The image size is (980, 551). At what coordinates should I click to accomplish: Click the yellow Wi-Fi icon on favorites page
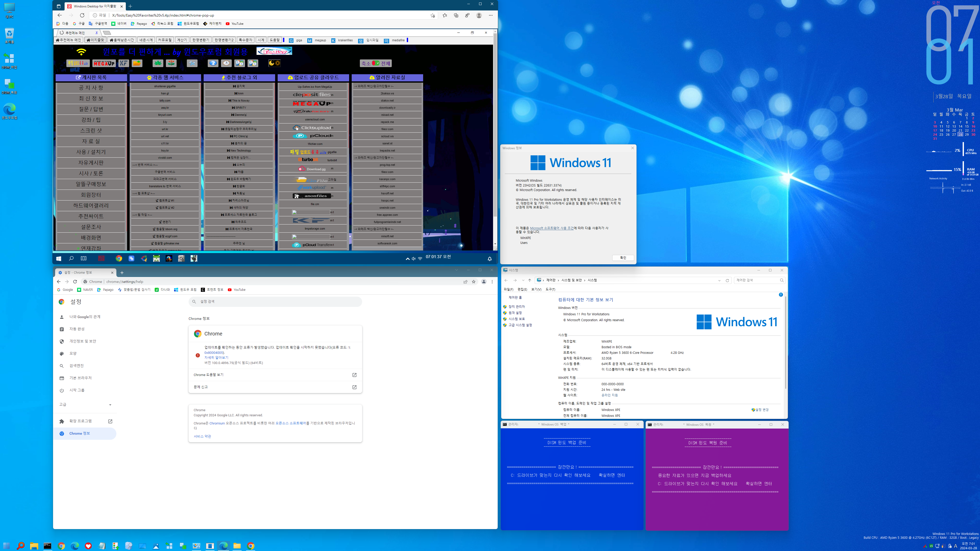[81, 52]
